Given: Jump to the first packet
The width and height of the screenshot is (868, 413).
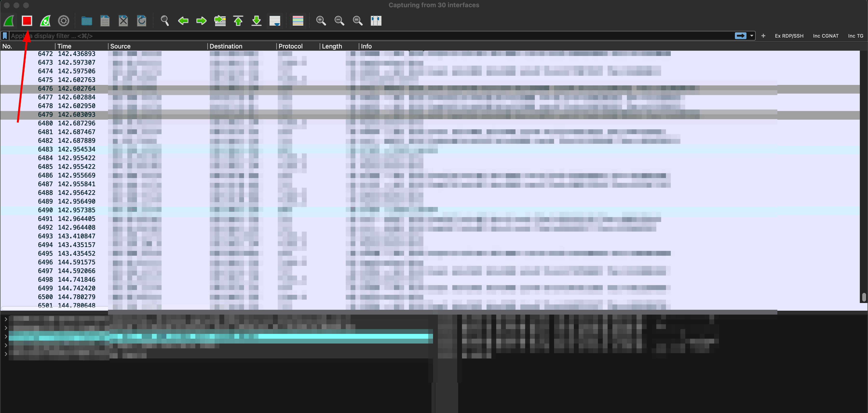Looking at the screenshot, I should (238, 21).
